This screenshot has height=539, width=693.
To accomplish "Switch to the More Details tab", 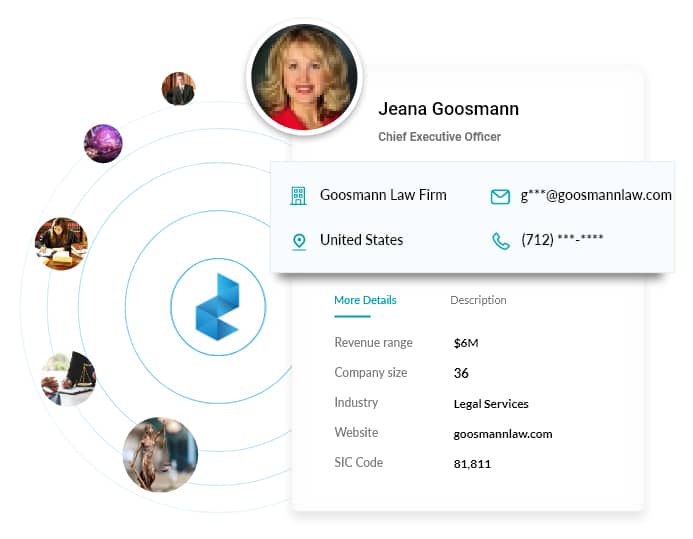I will pyautogui.click(x=365, y=300).
